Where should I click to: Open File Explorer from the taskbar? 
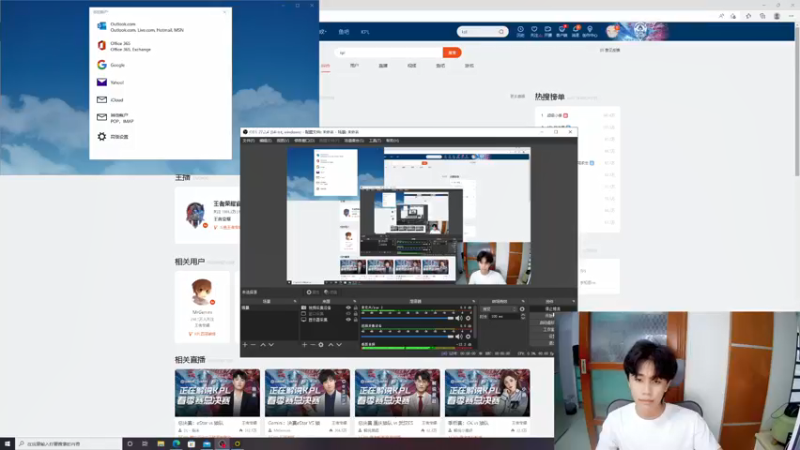161,444
